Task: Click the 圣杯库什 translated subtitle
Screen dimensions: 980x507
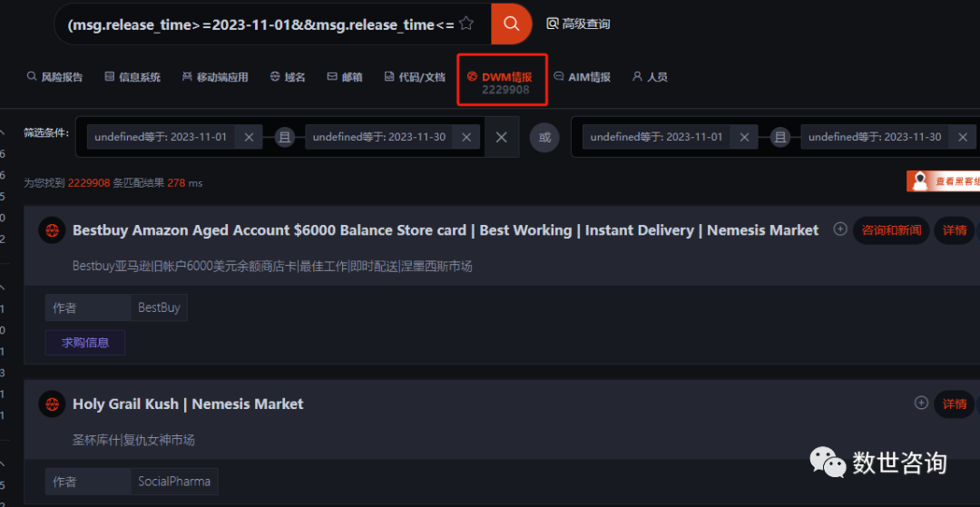Action: tap(133, 440)
